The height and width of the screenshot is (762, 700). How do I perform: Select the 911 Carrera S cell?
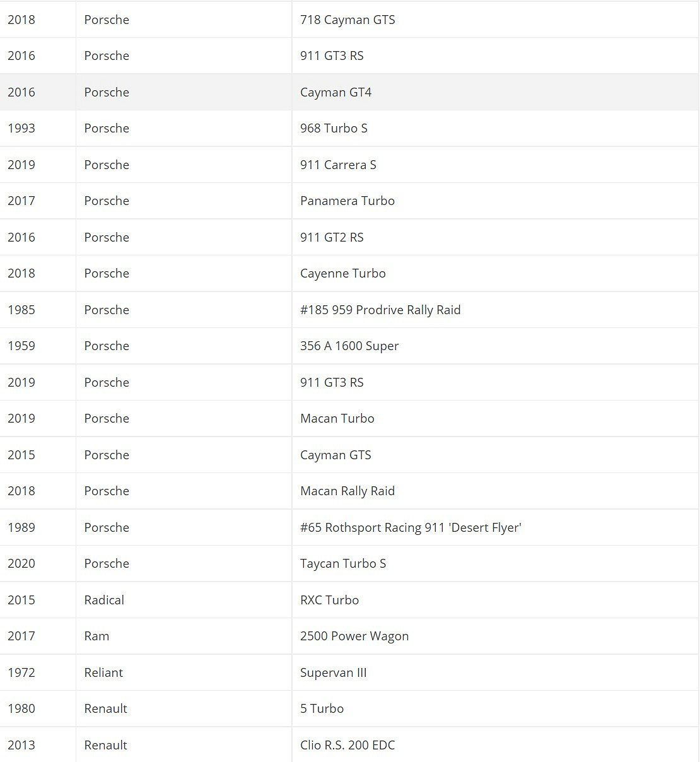tap(338, 165)
